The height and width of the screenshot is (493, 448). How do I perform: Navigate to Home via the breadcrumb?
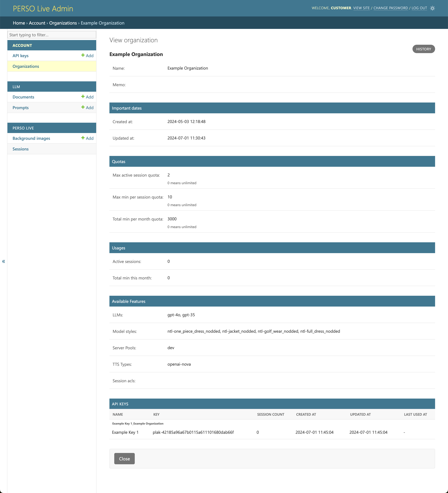19,23
